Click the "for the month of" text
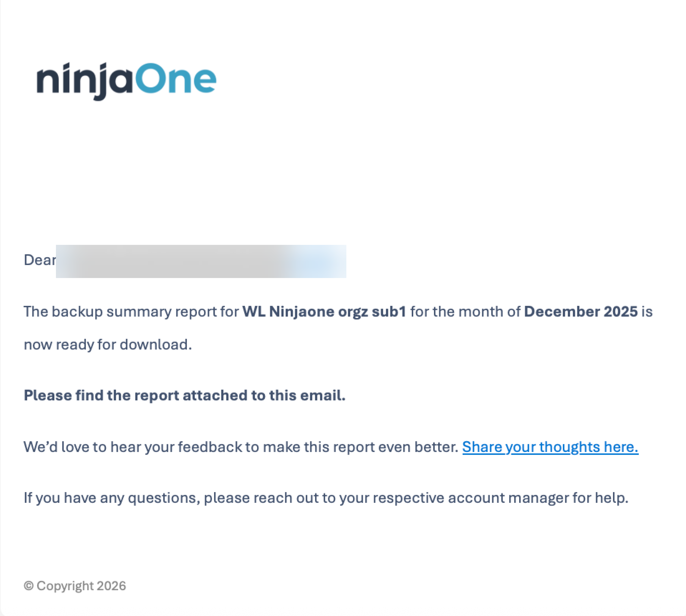The height and width of the screenshot is (616, 686). [x=465, y=312]
